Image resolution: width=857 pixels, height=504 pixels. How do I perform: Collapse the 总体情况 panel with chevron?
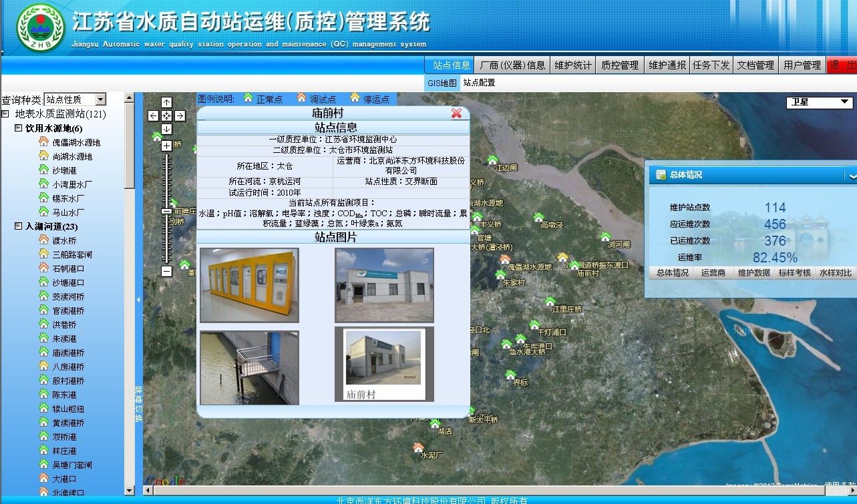tap(852, 176)
